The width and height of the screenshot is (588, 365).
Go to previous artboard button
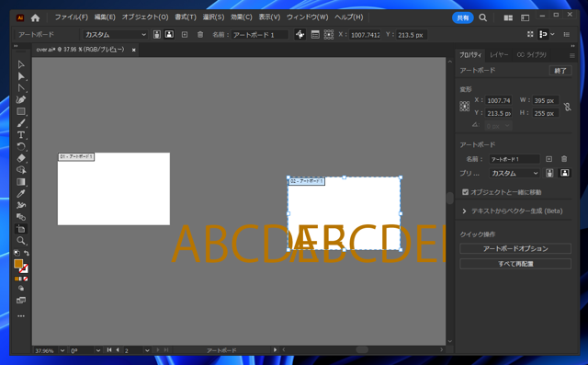118,350
